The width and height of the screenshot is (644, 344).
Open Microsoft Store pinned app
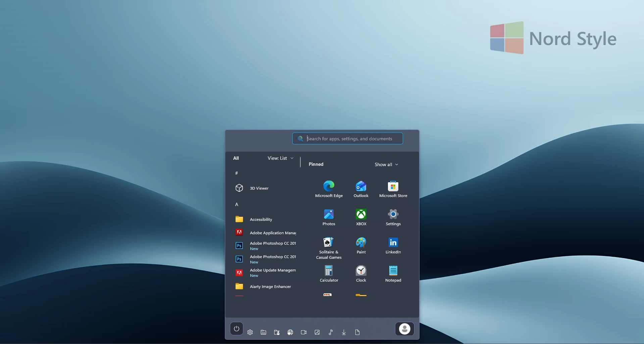tap(393, 189)
